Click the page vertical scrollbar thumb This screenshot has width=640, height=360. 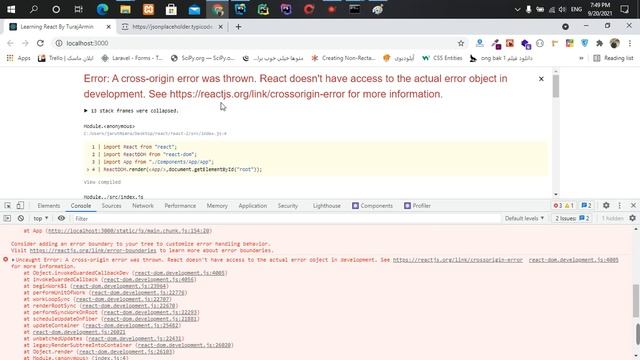[x=556, y=87]
